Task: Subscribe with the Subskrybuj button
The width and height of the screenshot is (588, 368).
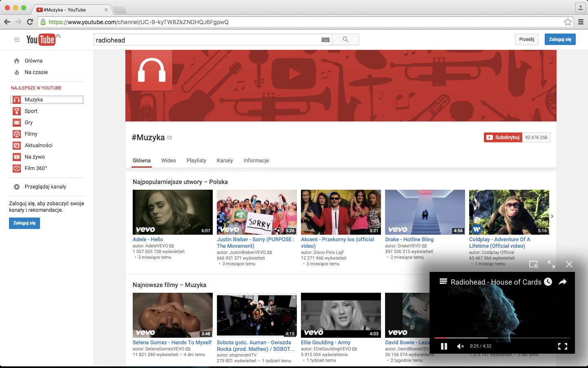Action: tap(503, 137)
